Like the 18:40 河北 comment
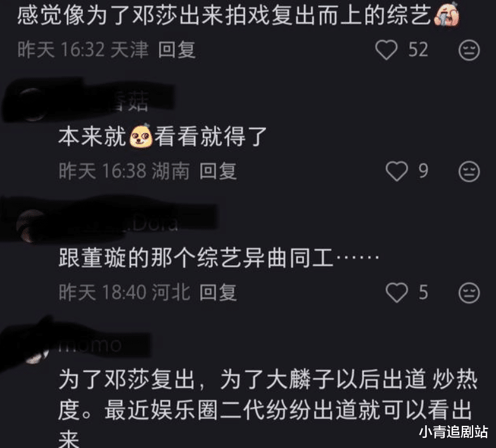Screen dimensions: 496x448 click(397, 292)
